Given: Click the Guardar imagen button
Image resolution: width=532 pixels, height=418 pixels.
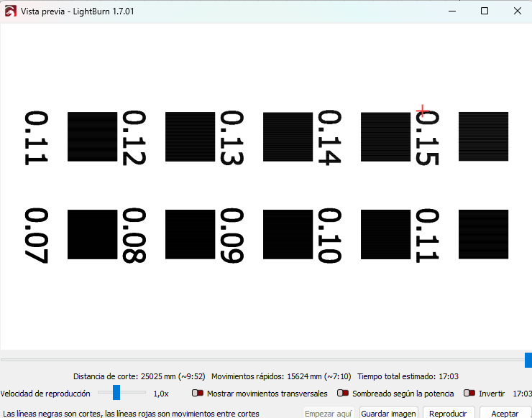Looking at the screenshot, I should point(388,414).
